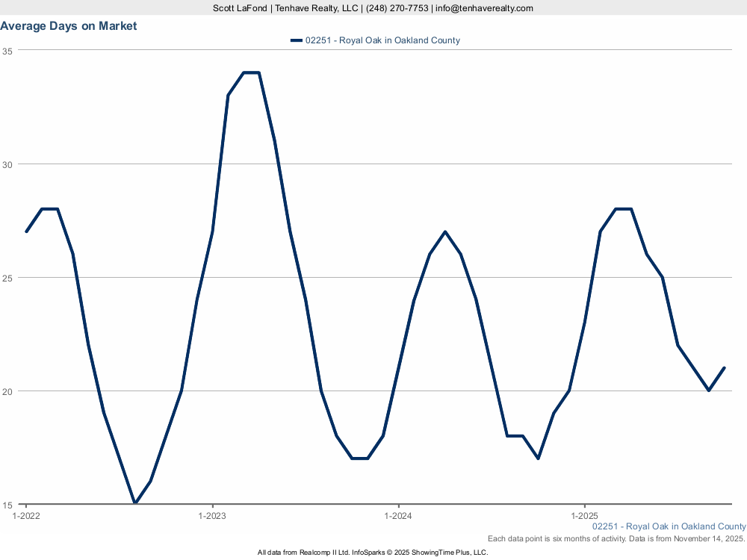Click the lowest data point at 15 days

(135, 503)
